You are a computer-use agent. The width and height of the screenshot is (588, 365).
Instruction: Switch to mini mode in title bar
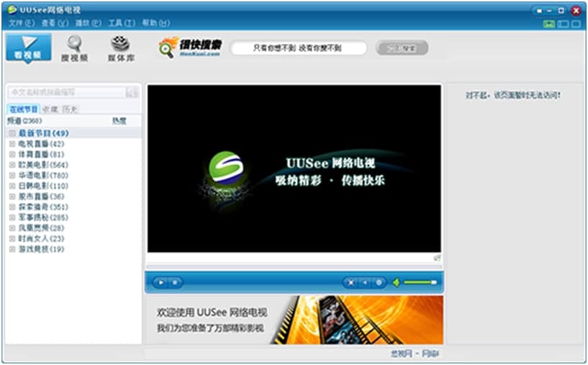point(539,11)
